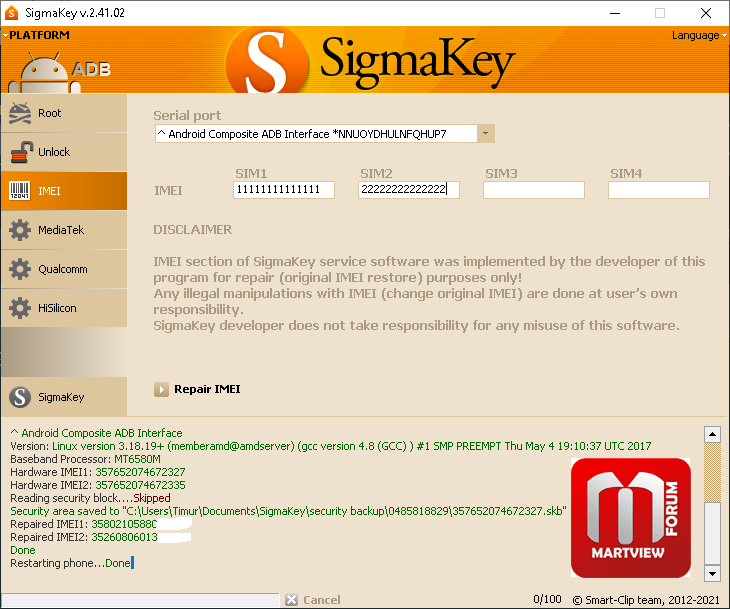Select the Unlock tab
This screenshot has height=609, width=730.
64,152
